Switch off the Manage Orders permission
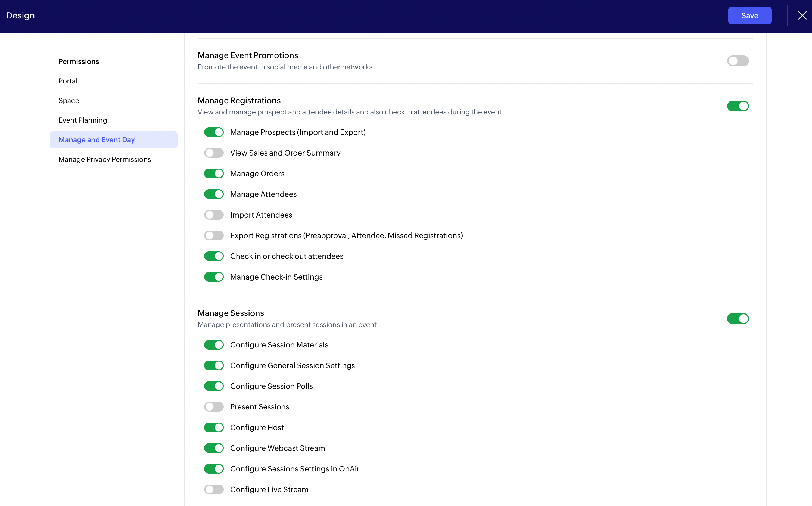The width and height of the screenshot is (812, 506). click(x=214, y=173)
